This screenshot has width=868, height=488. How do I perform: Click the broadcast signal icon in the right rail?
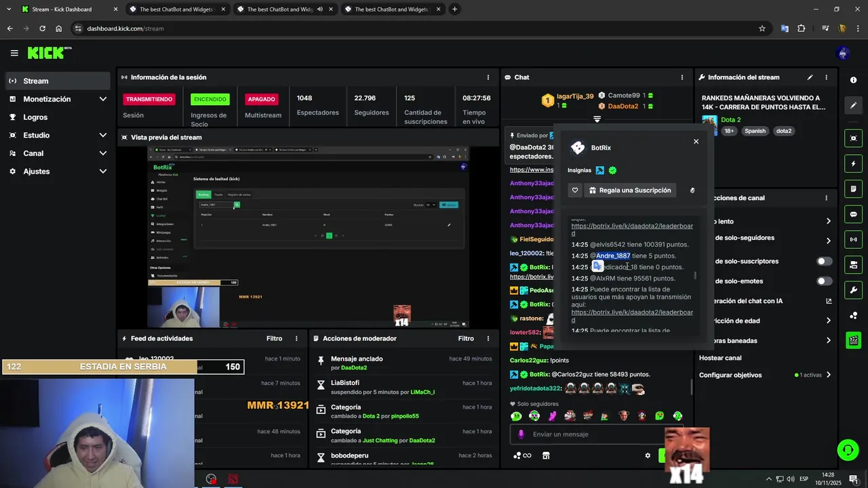click(x=853, y=239)
